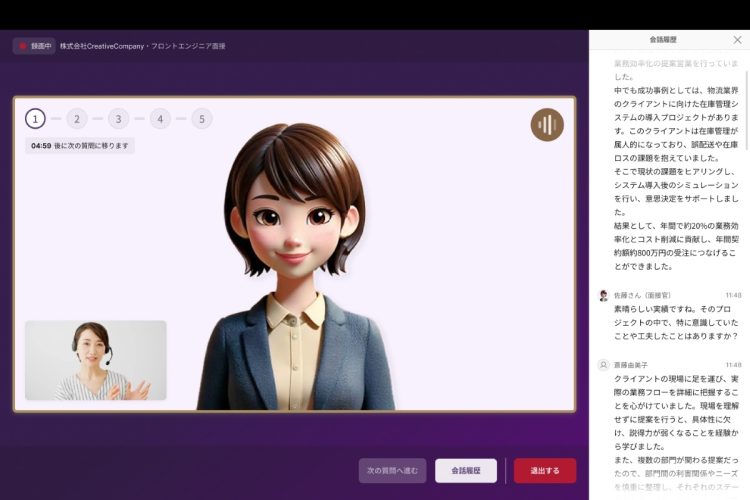Image resolution: width=750 pixels, height=500 pixels.
Task: Click the audio waveform icon
Action: (547, 124)
